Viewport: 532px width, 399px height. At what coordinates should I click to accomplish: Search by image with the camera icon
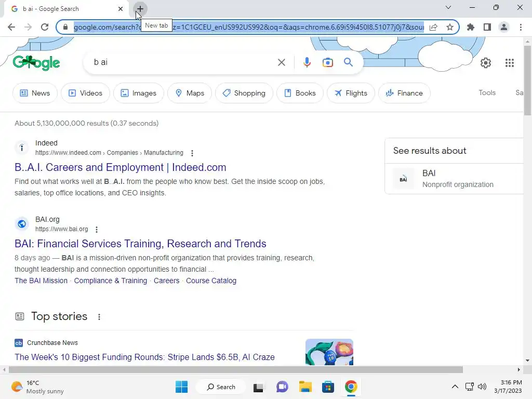(328, 62)
